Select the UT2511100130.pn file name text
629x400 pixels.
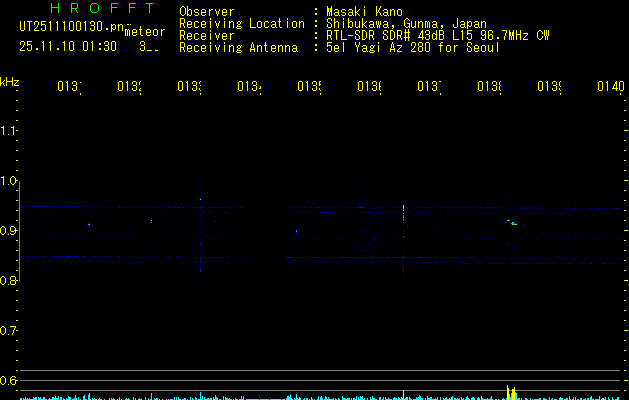pos(72,26)
